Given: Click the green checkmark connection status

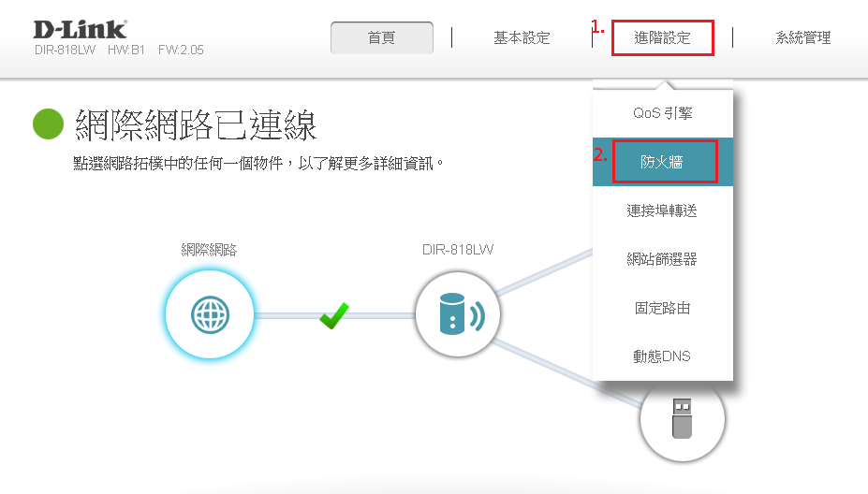Looking at the screenshot, I should click(333, 315).
